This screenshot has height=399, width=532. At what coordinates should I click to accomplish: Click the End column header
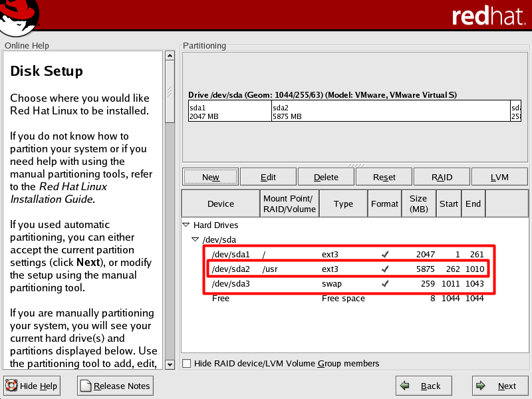[473, 203]
